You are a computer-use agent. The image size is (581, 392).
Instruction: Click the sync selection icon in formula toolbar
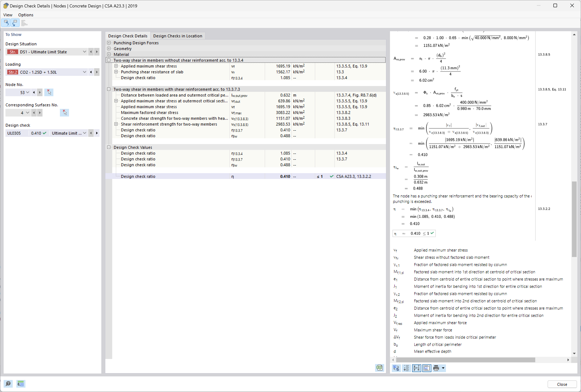(397, 368)
